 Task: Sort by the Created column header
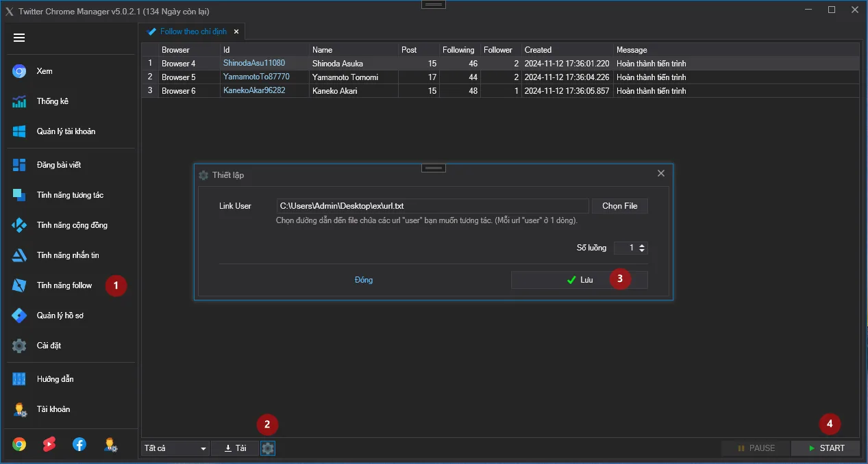click(x=567, y=50)
